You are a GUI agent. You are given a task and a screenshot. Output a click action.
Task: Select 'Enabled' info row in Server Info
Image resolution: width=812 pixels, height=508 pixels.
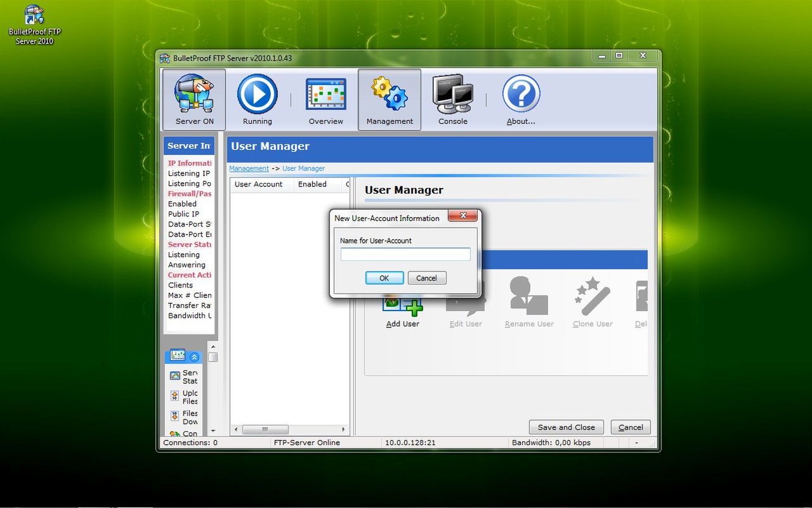[x=182, y=204]
